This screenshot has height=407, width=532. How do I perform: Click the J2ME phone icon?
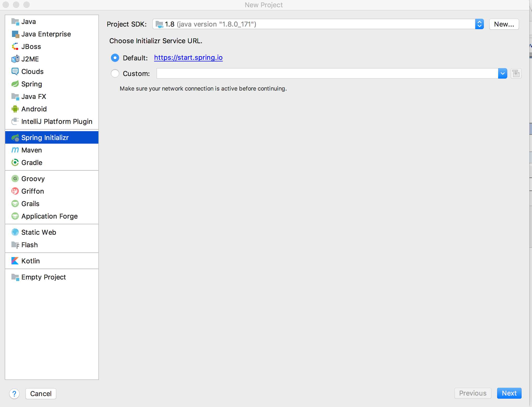(15, 59)
